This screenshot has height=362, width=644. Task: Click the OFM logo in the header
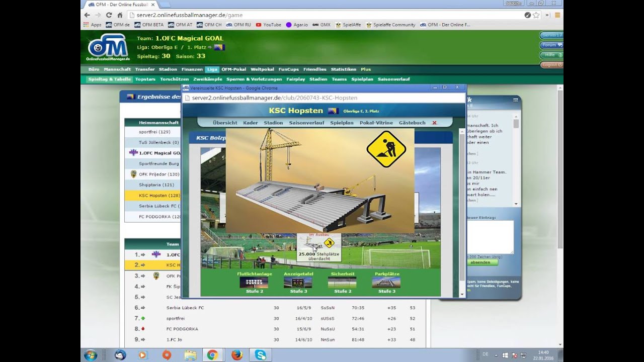coord(108,47)
